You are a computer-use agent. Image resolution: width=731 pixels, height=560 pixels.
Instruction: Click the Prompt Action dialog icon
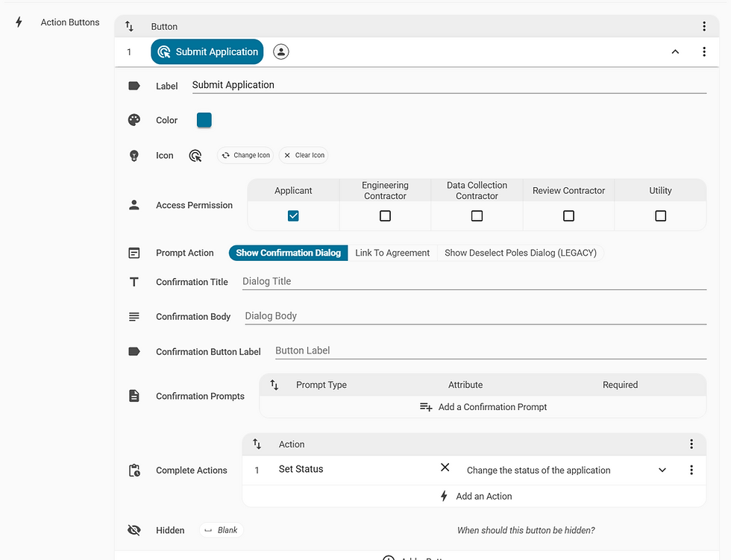tap(134, 253)
